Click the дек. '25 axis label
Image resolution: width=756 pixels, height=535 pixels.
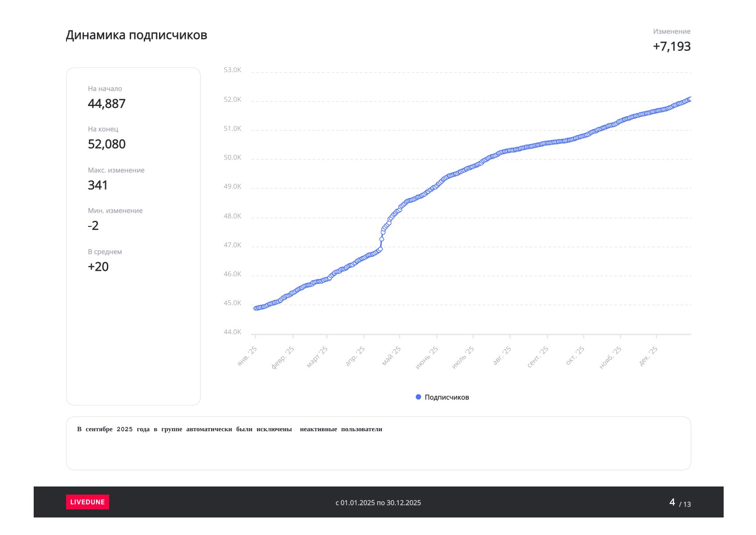(648, 356)
